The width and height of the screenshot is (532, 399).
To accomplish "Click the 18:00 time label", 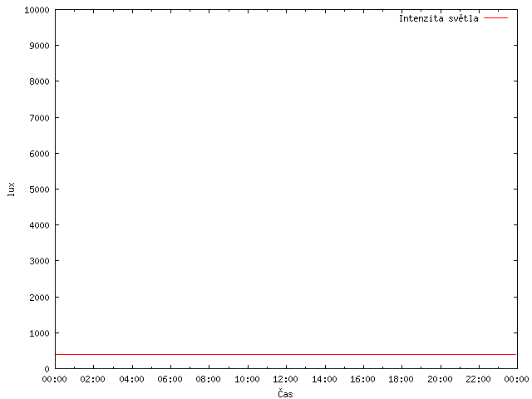I will click(401, 379).
